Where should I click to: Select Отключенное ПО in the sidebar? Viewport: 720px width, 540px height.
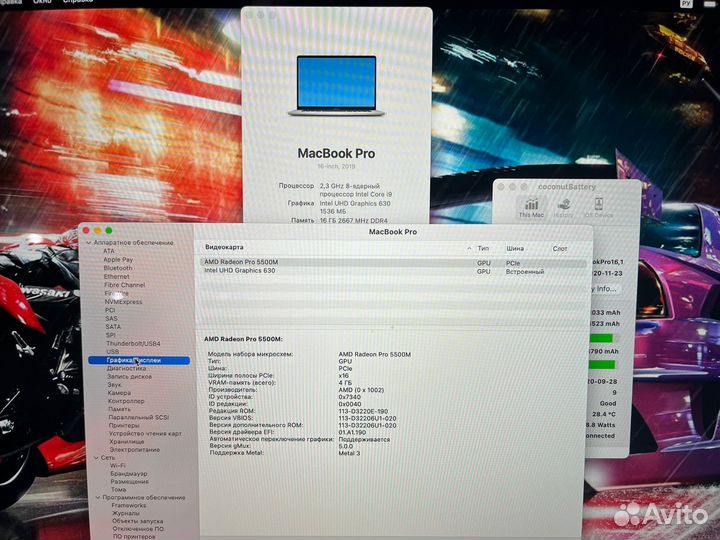click(138, 529)
